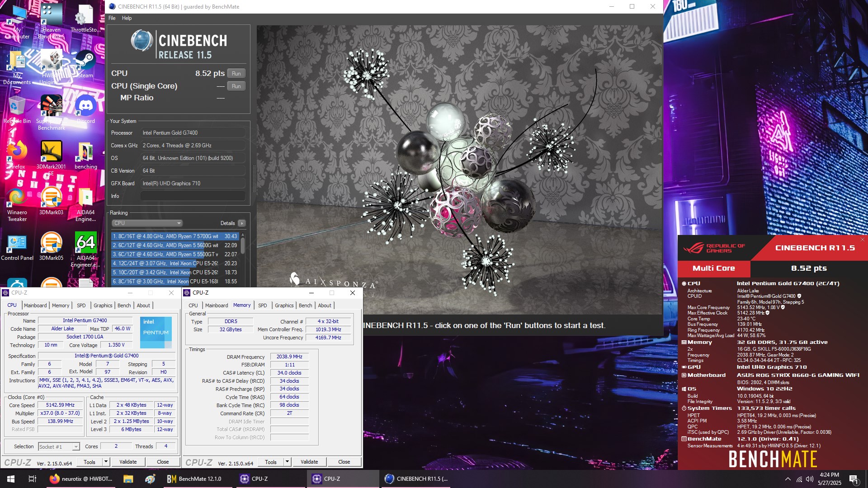Switch to Mainboard tab in left CPU-Z
This screenshot has width=868, height=488.
click(x=35, y=305)
